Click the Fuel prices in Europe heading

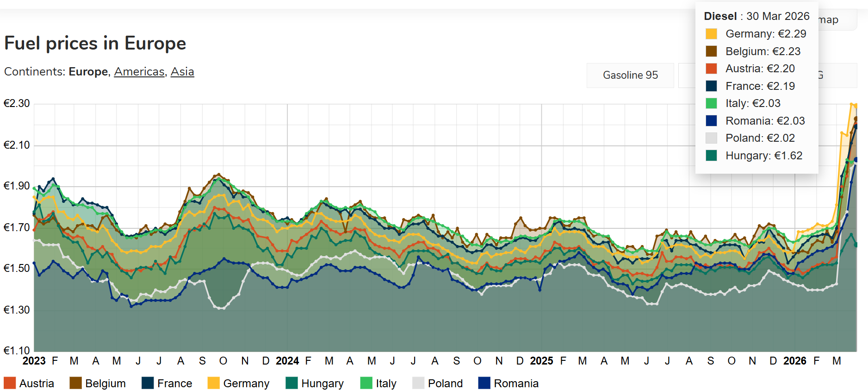[x=95, y=43]
